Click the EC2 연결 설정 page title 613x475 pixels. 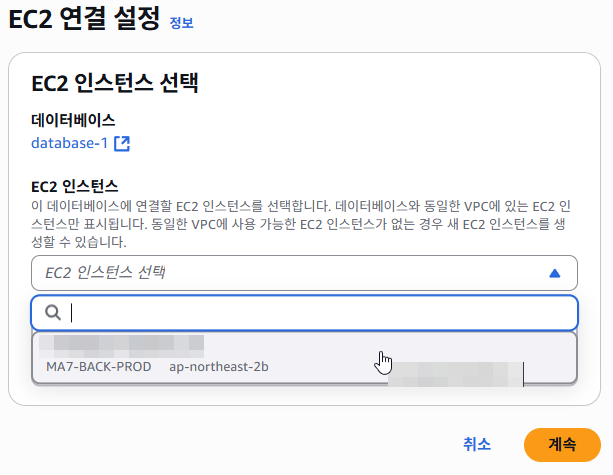pyautogui.click(x=84, y=20)
